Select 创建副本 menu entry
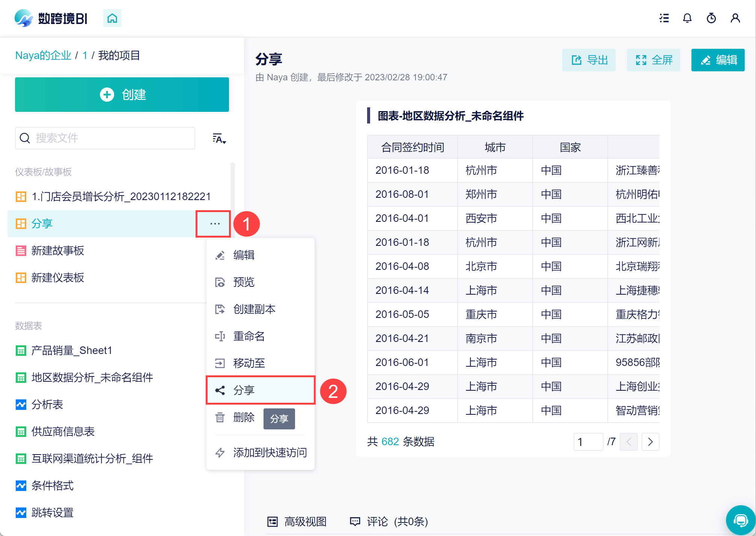The width and height of the screenshot is (756, 536). pos(254,309)
